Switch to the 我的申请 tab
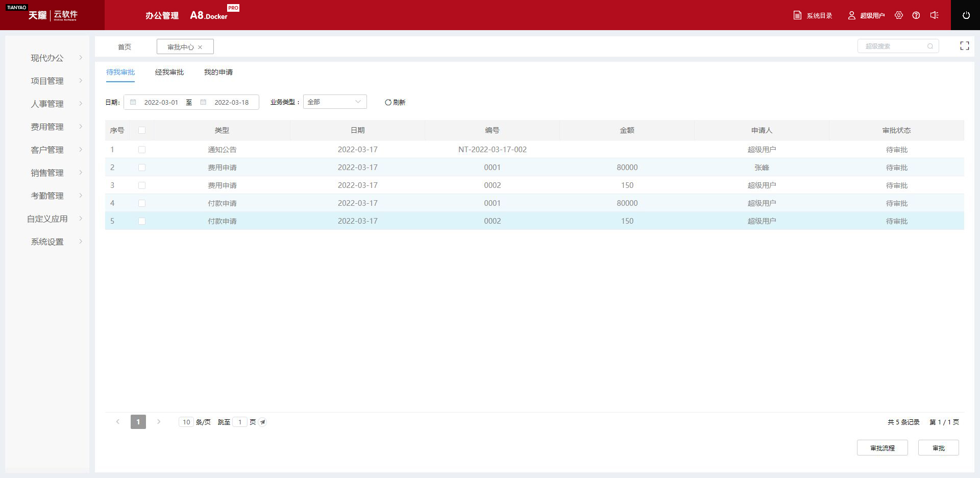The image size is (980, 478). [218, 72]
